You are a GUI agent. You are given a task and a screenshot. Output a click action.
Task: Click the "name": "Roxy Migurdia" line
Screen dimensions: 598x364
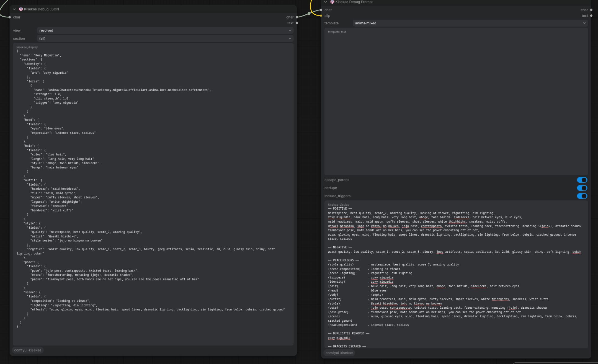point(40,55)
